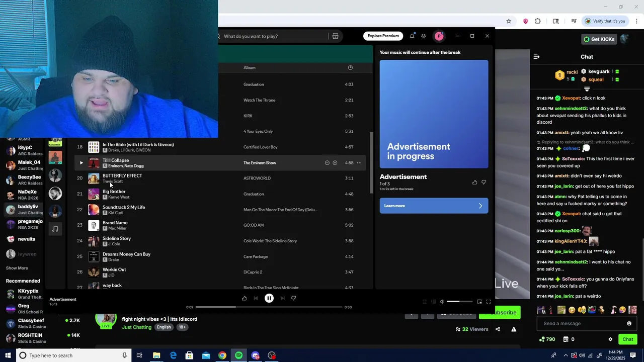Click the Learn more ad button
Image resolution: width=644 pixels, height=362 pixels.
[x=434, y=206]
